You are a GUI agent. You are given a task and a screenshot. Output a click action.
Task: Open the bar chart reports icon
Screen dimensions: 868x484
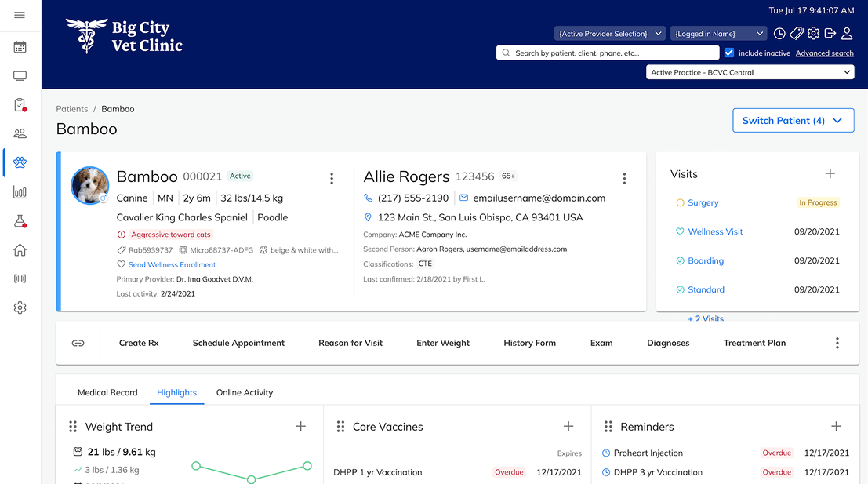[x=20, y=192]
